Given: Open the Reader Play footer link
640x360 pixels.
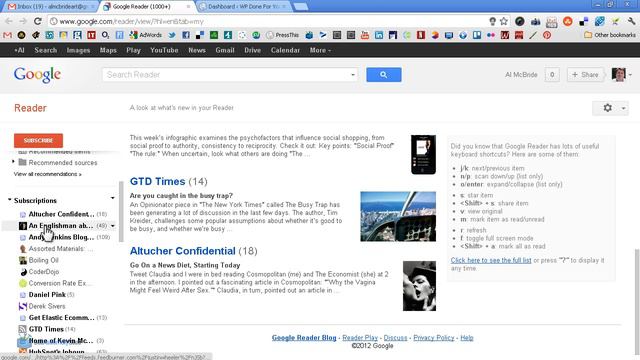Looking at the screenshot, I should pos(360,338).
